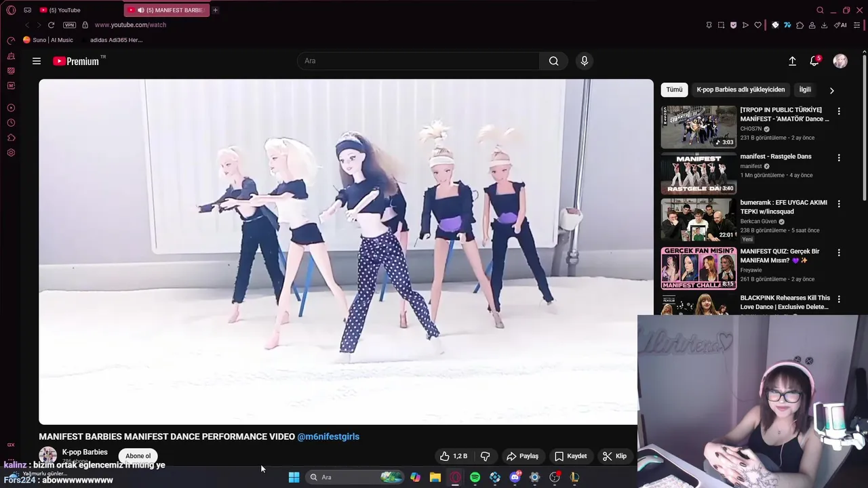The image size is (868, 488).
Task: Subscribe with the Abone ol button
Action: 138,456
